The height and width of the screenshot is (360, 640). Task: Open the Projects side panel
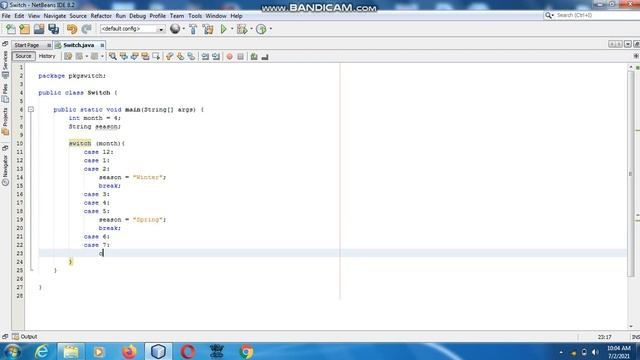(x=5, y=121)
